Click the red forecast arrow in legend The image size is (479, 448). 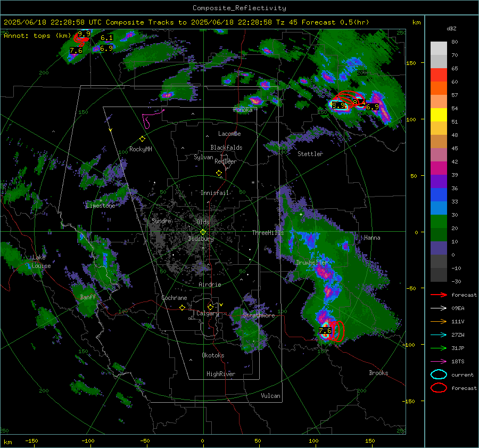tap(439, 295)
